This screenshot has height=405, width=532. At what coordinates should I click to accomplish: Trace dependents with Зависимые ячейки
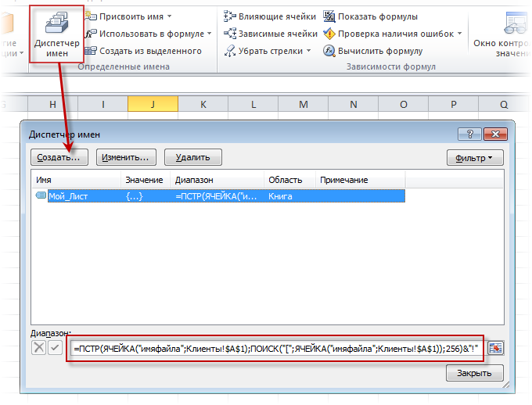tap(230, 34)
